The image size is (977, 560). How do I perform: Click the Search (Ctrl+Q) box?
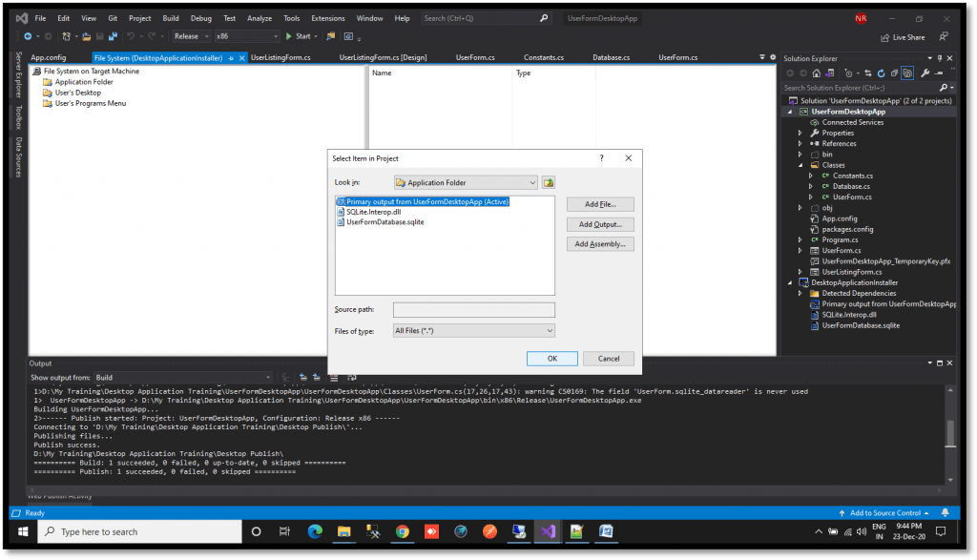pos(486,18)
